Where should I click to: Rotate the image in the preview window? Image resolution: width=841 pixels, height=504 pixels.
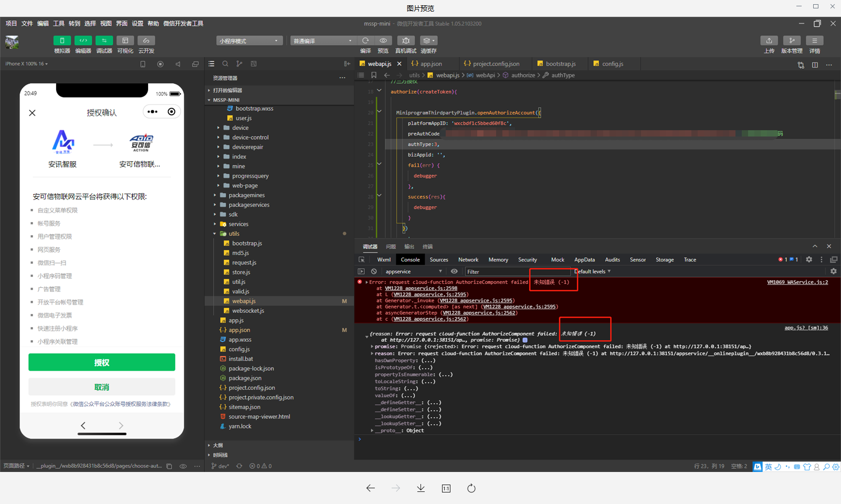pos(471,488)
